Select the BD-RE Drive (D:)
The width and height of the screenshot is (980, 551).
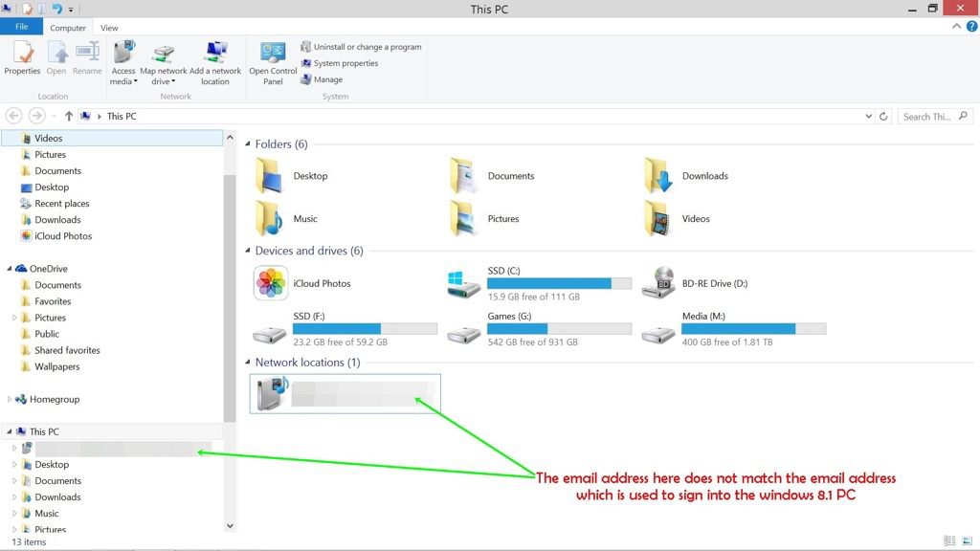pos(696,283)
